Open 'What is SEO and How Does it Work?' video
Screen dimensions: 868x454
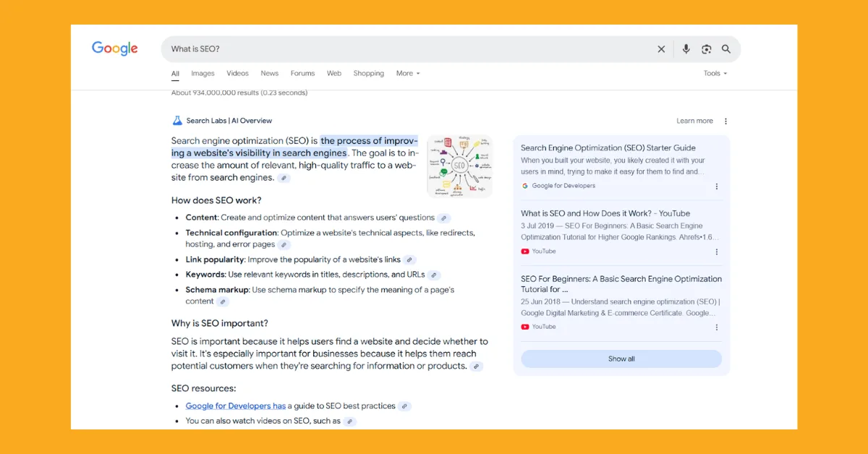(x=605, y=213)
